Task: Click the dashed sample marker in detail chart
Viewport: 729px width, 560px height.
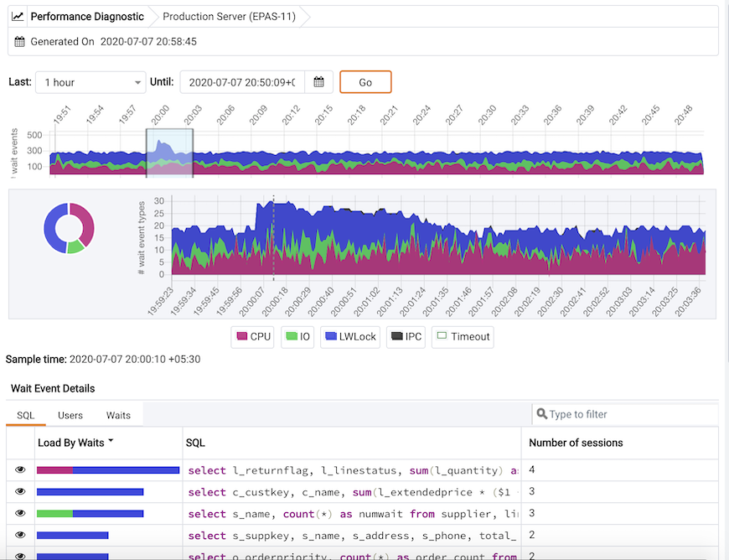Action: pos(273,237)
